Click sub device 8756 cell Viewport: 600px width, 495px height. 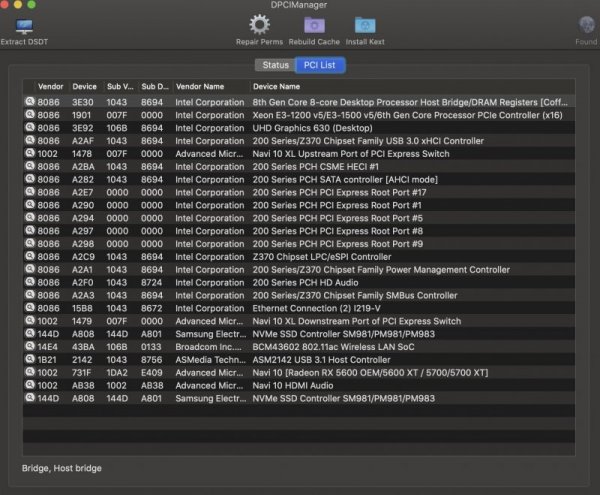tap(152, 360)
